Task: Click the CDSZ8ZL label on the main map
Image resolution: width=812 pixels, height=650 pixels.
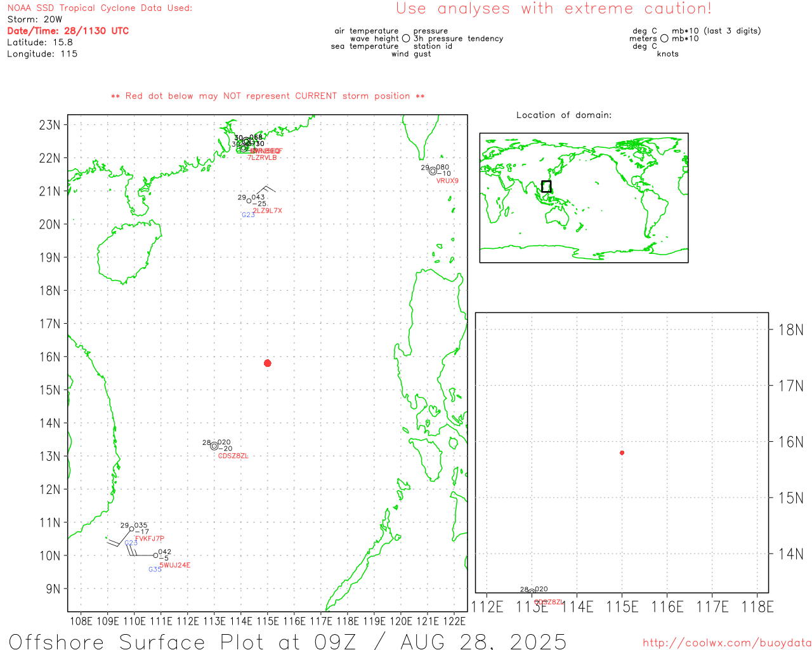Action: point(233,456)
